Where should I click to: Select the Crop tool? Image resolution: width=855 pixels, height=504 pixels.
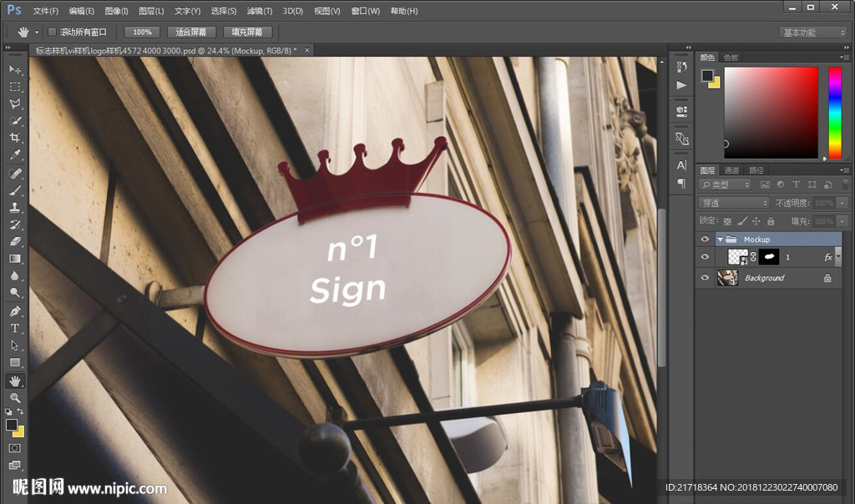tap(15, 138)
